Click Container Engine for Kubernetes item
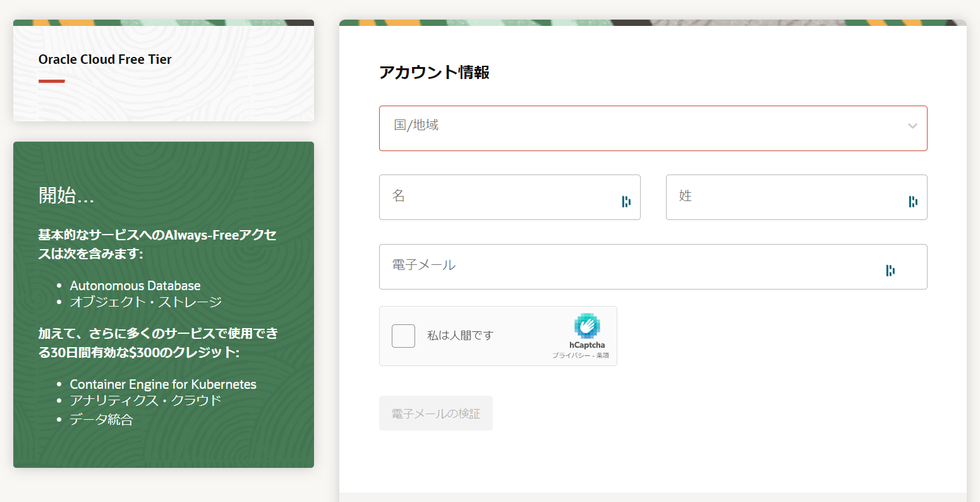This screenshot has width=980, height=502. coord(163,384)
